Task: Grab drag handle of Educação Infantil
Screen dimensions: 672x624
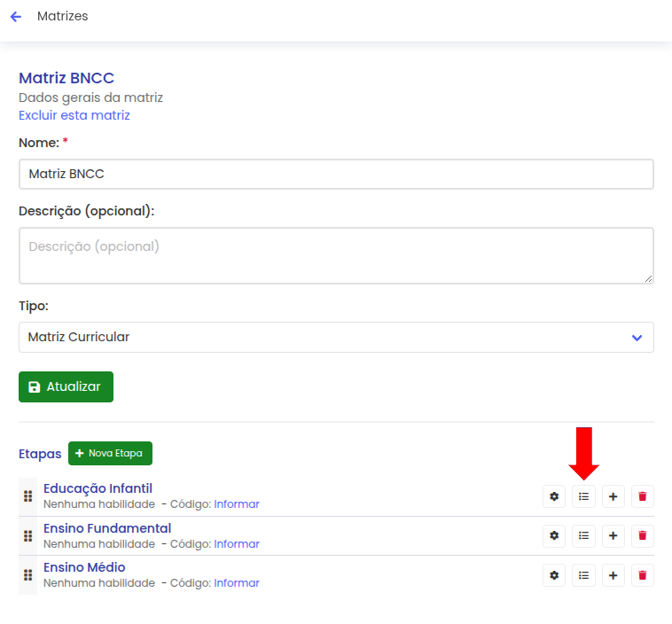Action: (27, 496)
